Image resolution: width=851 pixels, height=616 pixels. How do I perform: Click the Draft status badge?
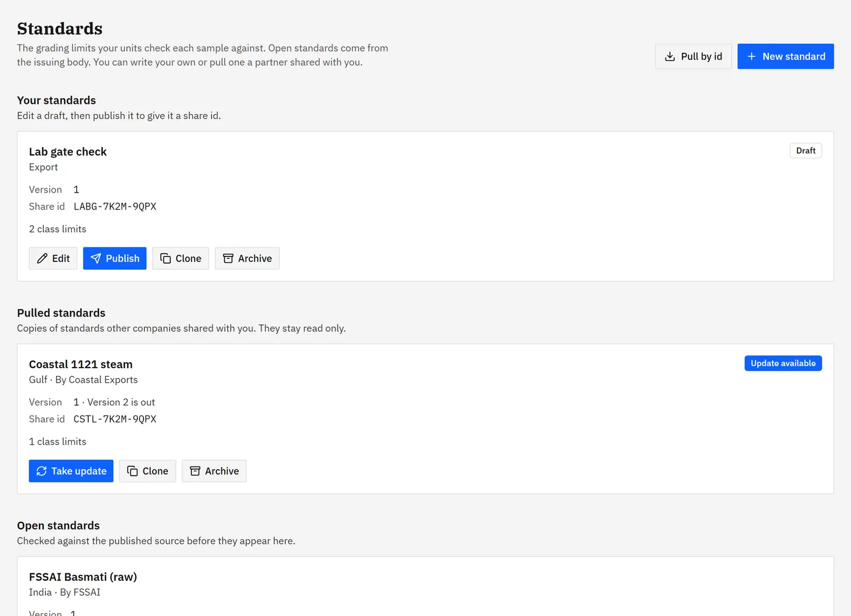pos(805,151)
